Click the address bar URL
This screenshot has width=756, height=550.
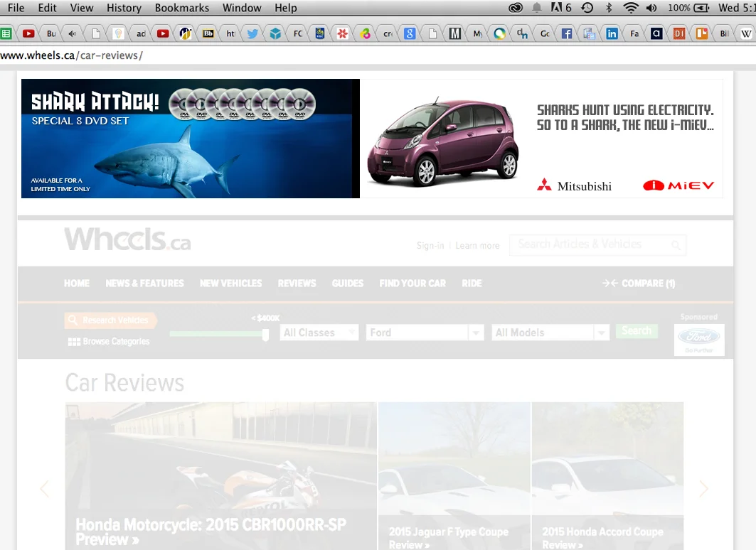pyautogui.click(x=71, y=55)
